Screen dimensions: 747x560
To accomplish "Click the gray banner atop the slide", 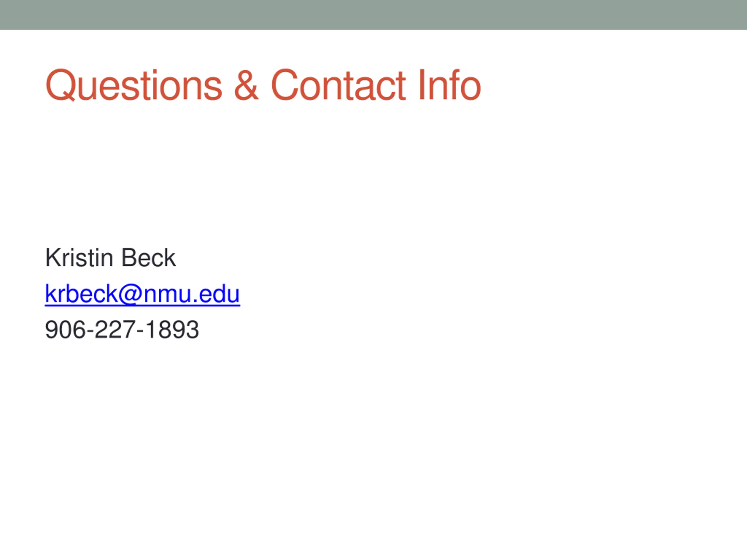I will point(373,15).
